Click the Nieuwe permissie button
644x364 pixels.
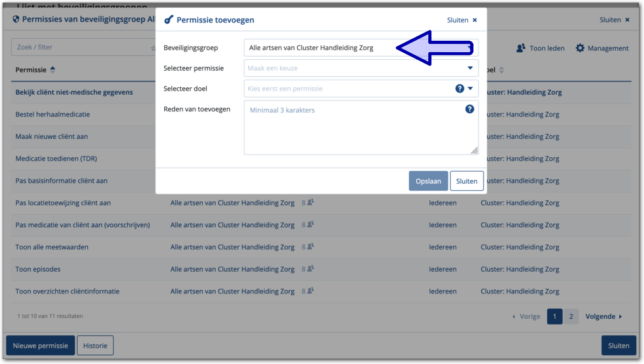pyautogui.click(x=41, y=346)
